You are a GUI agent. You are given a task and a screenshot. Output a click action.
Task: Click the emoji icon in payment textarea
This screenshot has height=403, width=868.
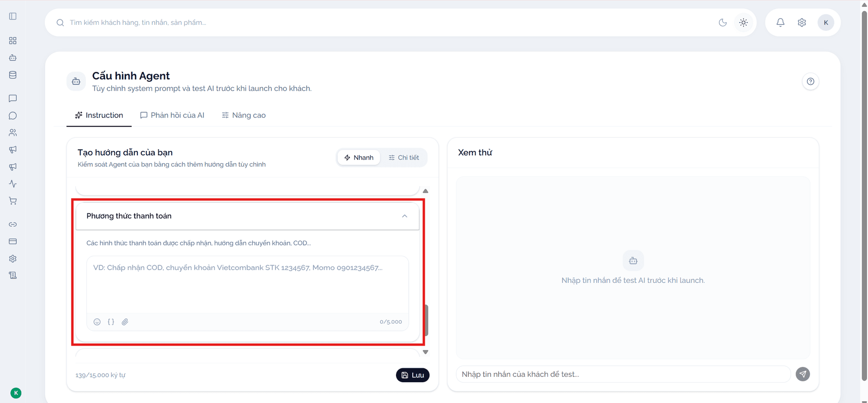click(97, 322)
